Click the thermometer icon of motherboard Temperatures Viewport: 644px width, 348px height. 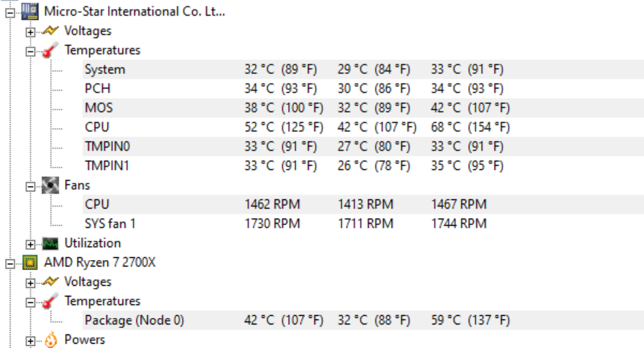click(50, 50)
